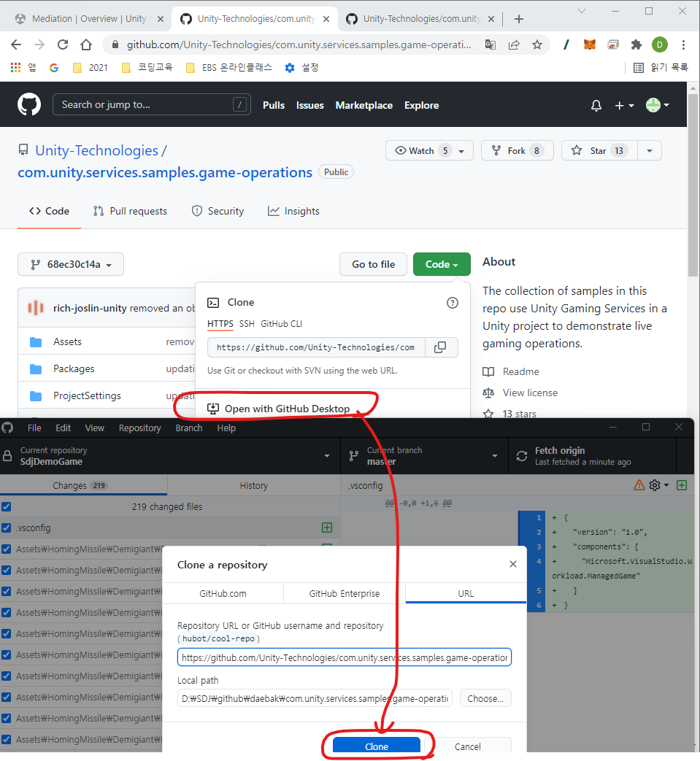Open the MetaMask fox extension
This screenshot has height=761, width=700.
point(589,45)
